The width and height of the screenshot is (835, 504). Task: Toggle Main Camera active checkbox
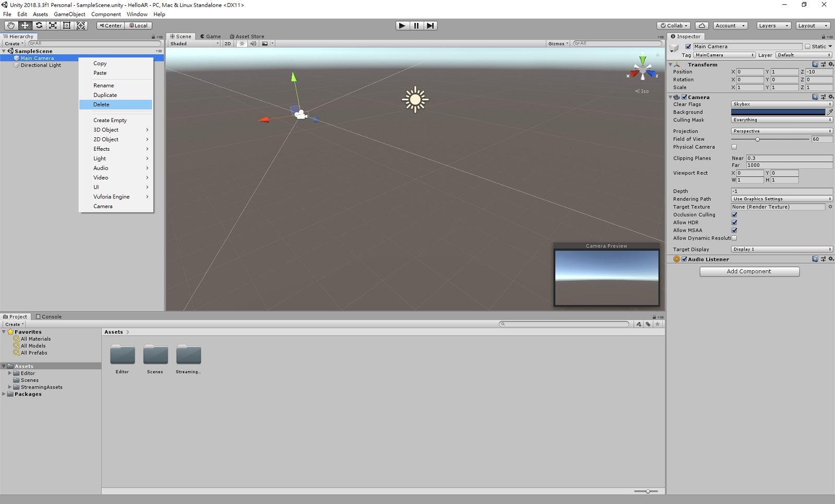point(688,46)
